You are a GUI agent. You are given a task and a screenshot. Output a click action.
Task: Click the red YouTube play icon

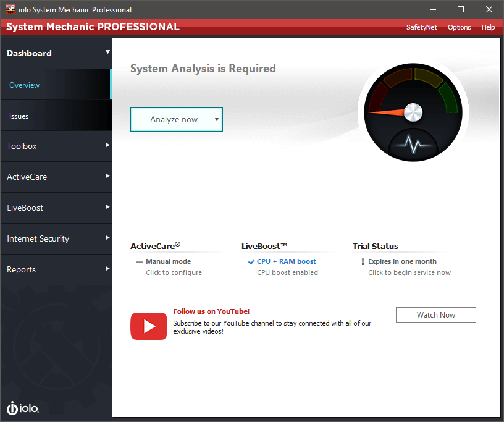(x=149, y=326)
